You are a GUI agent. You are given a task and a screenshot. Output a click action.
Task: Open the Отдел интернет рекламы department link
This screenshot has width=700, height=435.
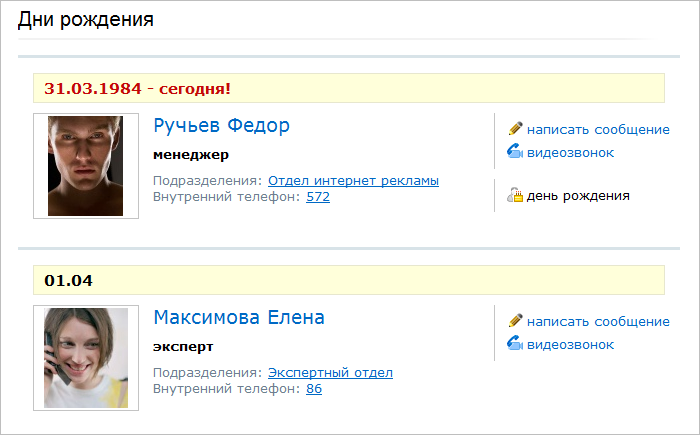pos(353,181)
